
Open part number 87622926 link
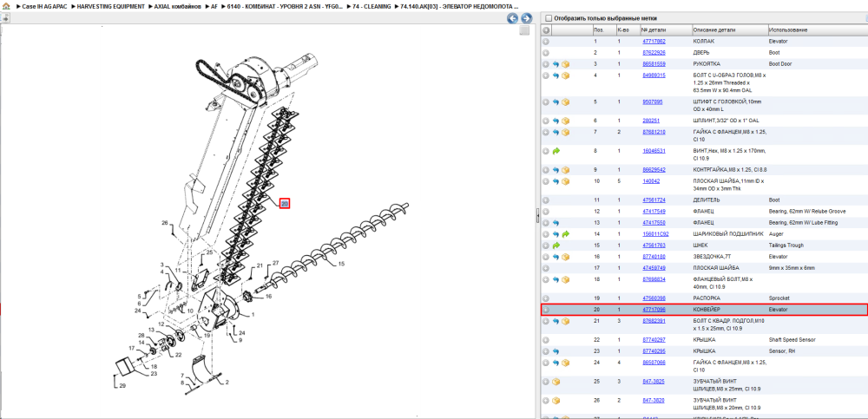tap(654, 53)
